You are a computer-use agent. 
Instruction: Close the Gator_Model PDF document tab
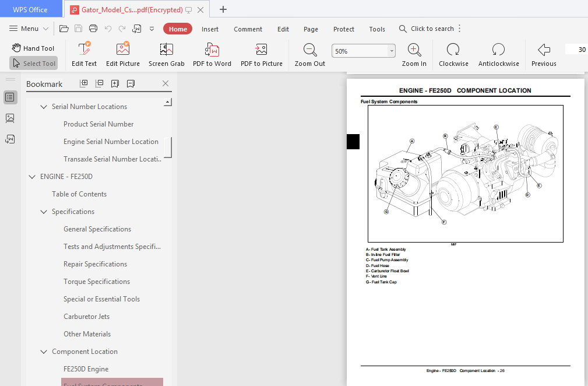point(200,10)
